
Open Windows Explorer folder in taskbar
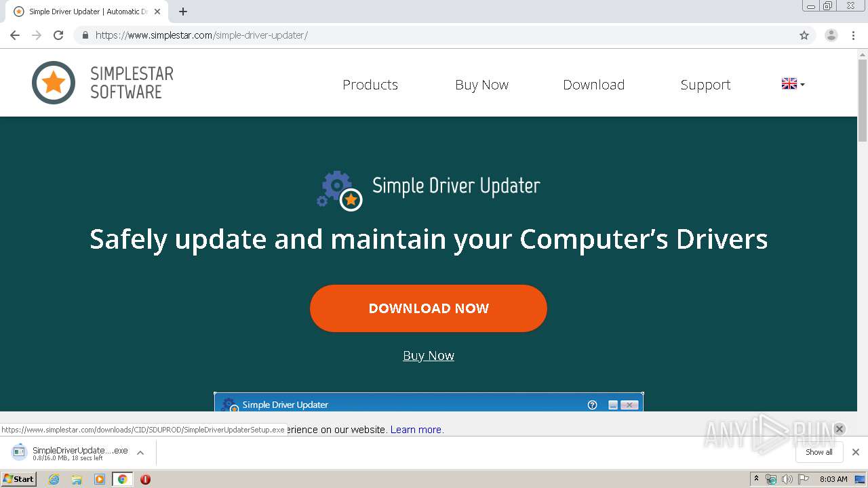click(77, 479)
